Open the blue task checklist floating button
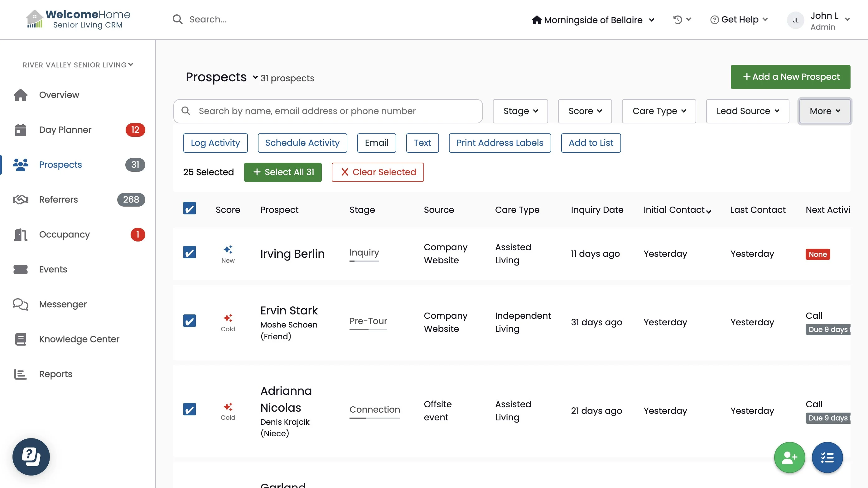Viewport: 868px width, 488px height. point(827,457)
